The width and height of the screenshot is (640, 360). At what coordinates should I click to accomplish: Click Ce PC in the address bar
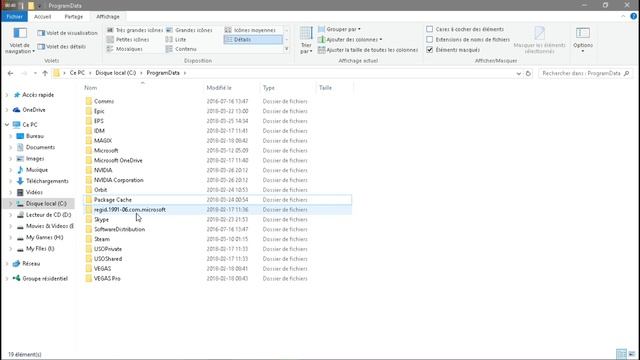[x=77, y=73]
